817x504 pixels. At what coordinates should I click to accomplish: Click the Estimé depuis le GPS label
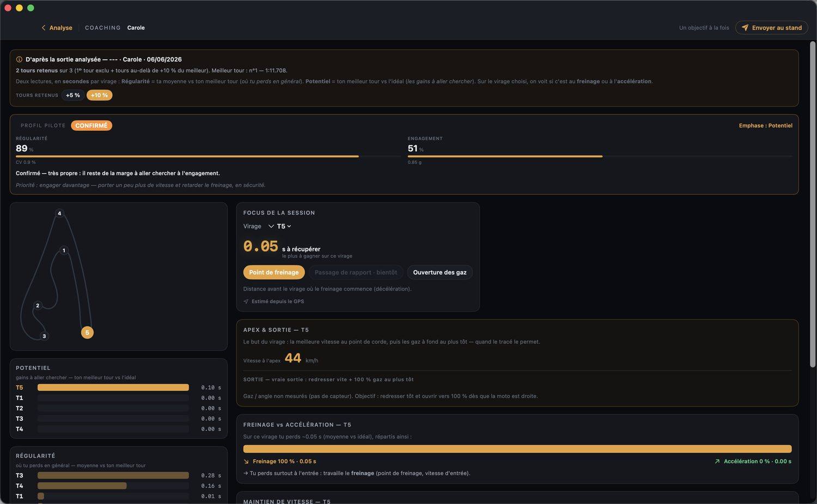(278, 302)
